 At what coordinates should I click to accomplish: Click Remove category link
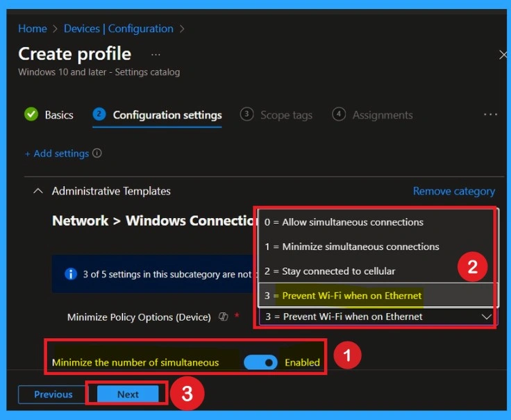click(454, 192)
